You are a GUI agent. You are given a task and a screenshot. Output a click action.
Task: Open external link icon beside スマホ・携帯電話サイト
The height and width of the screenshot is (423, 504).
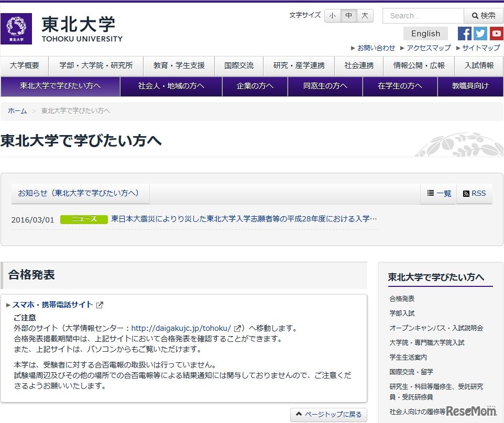tap(100, 304)
